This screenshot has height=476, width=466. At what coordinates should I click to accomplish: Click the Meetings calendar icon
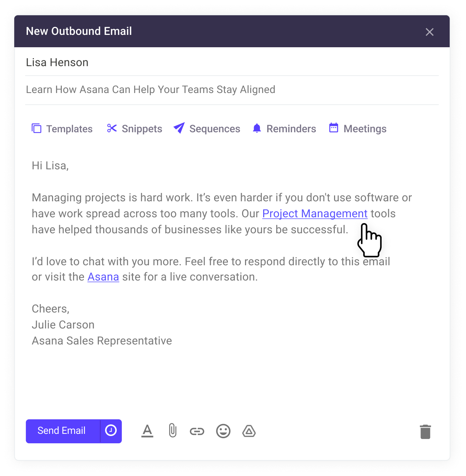tap(334, 128)
